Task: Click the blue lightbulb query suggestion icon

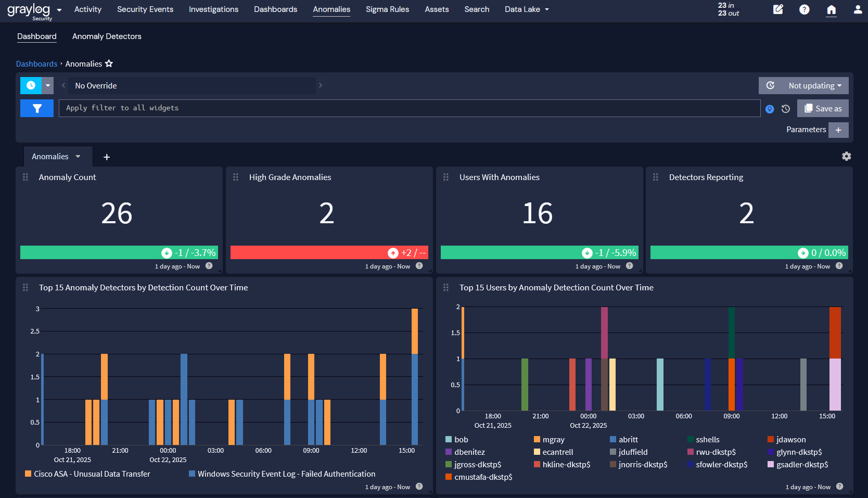Action: pos(770,109)
